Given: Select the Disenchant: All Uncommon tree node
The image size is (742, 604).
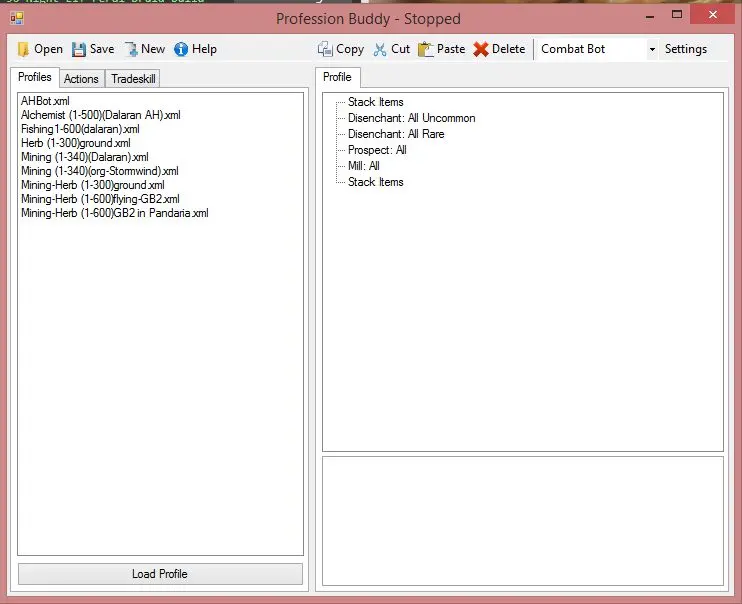Looking at the screenshot, I should [411, 118].
